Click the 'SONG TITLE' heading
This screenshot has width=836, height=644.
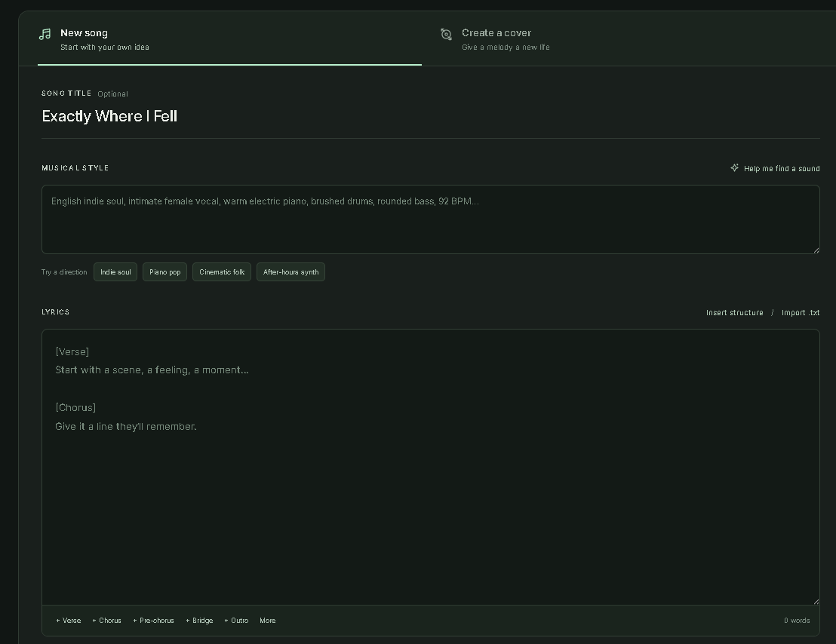66,94
